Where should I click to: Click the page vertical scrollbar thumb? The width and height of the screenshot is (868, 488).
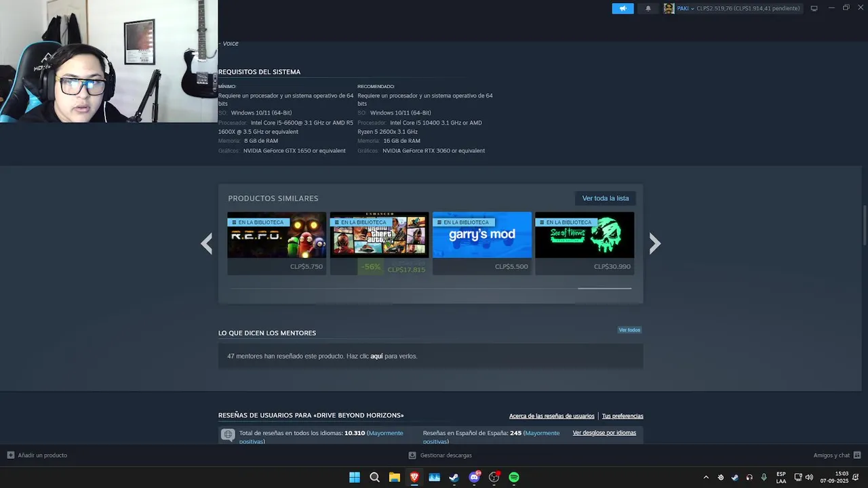click(x=864, y=225)
